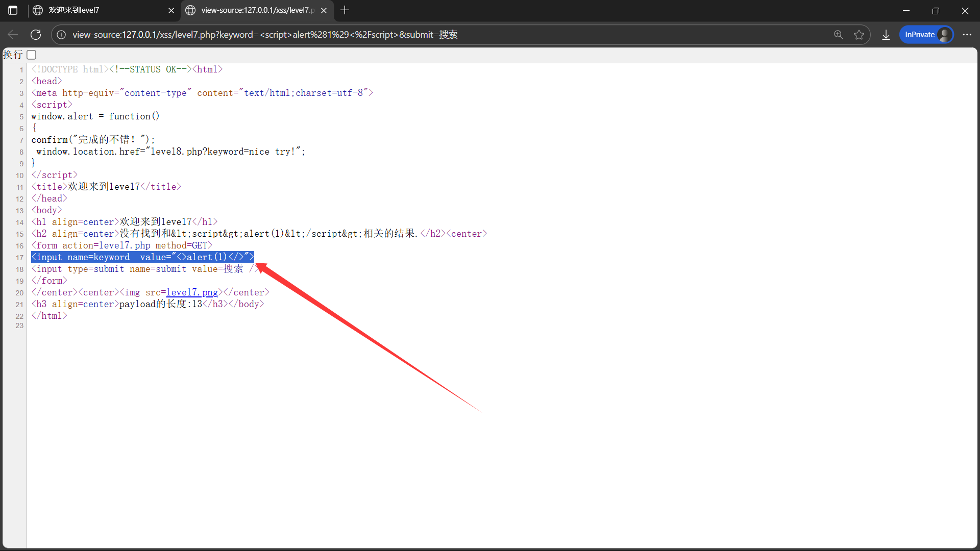The height and width of the screenshot is (551, 980).
Task: Click the site information icon
Action: 61,35
